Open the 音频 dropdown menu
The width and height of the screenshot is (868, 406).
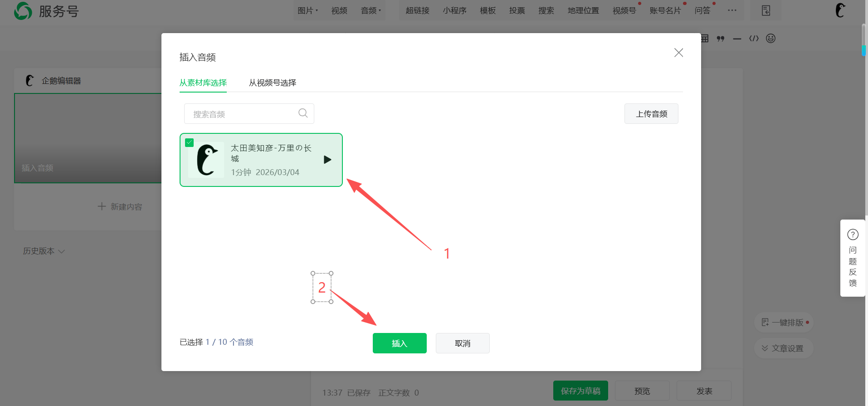[x=371, y=10]
